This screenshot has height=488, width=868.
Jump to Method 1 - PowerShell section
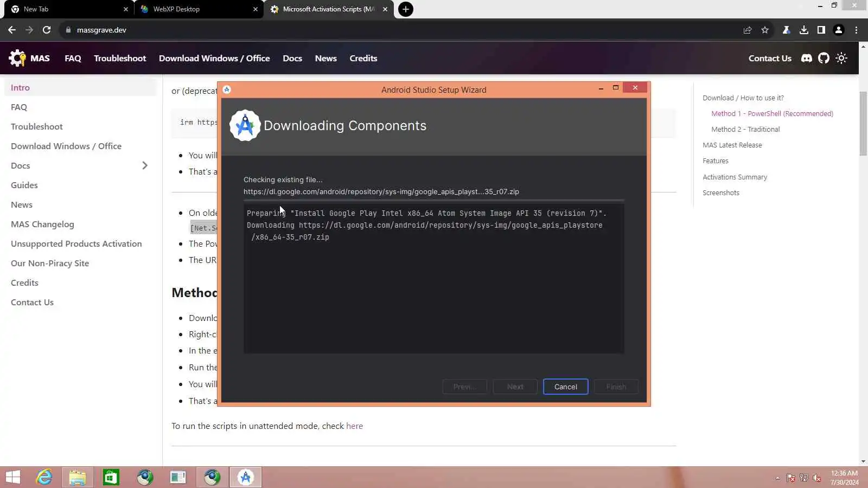pyautogui.click(x=772, y=114)
